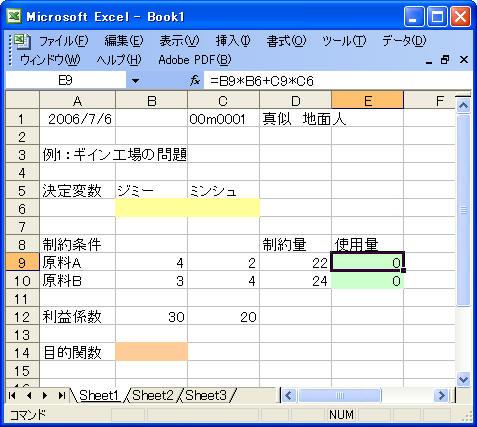Click the fx insert function icon
This screenshot has width=477, height=427.
pyautogui.click(x=195, y=80)
